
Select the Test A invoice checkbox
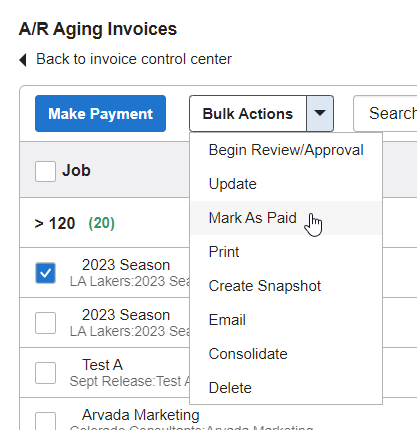click(45, 373)
